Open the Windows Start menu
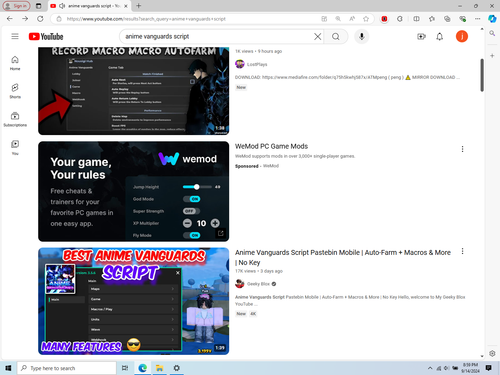The height and width of the screenshot is (375, 500). coord(8,368)
